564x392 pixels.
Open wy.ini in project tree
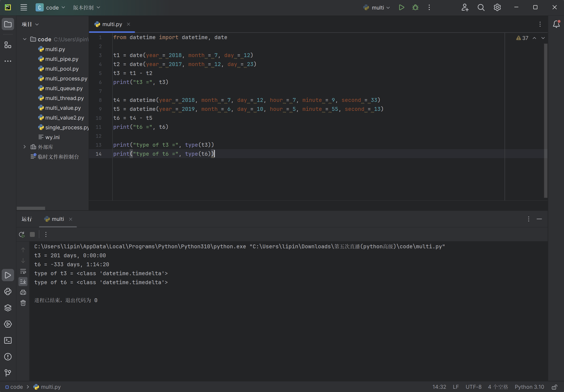point(49,137)
